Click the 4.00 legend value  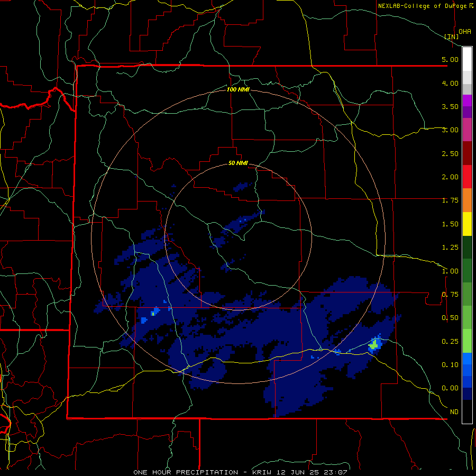[x=450, y=83]
